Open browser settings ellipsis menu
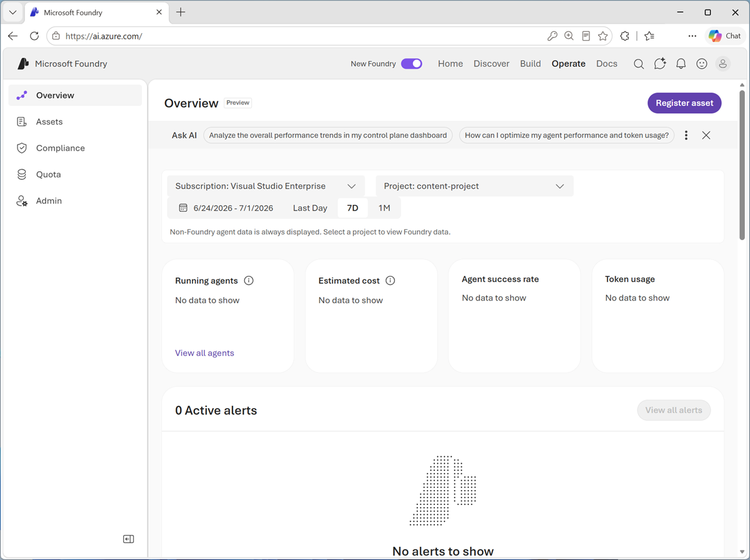 coord(692,36)
